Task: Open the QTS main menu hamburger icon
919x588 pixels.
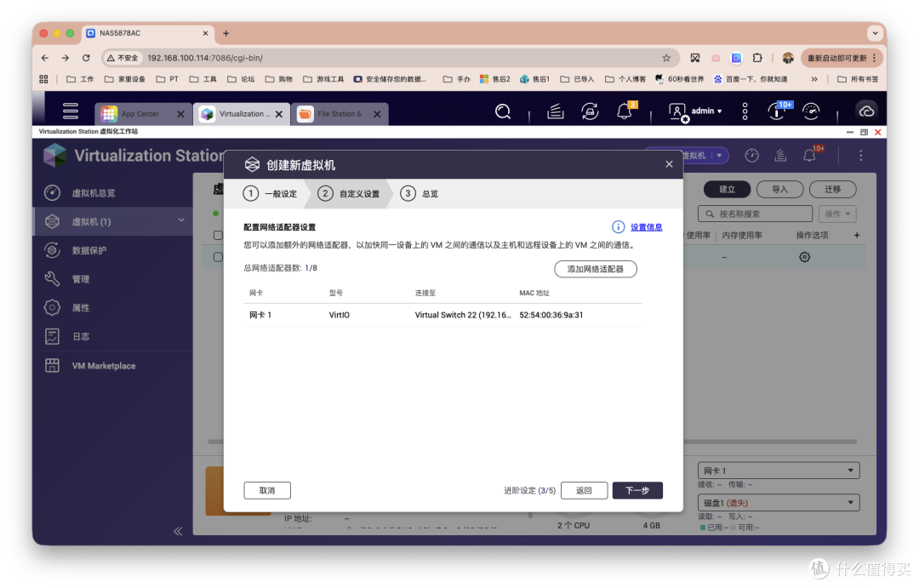Action: tap(71, 111)
